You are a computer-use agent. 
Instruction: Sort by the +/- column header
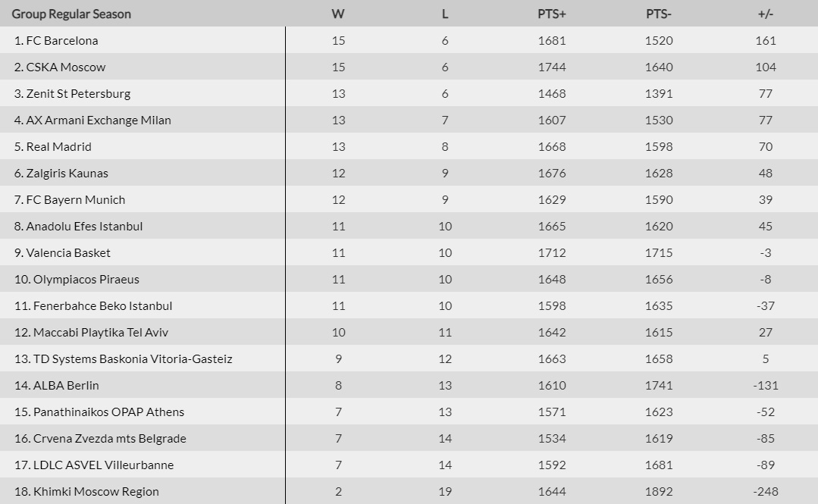(x=766, y=14)
